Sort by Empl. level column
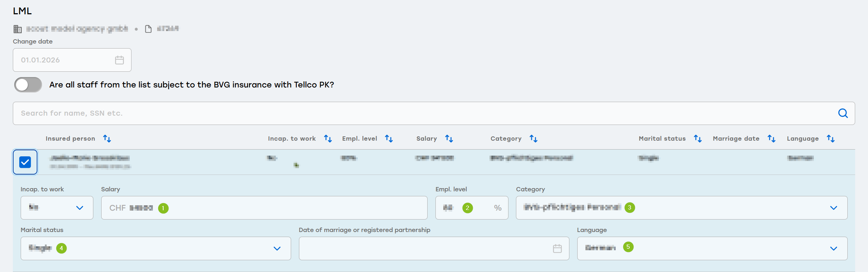The height and width of the screenshot is (272, 868). pyautogui.click(x=389, y=138)
